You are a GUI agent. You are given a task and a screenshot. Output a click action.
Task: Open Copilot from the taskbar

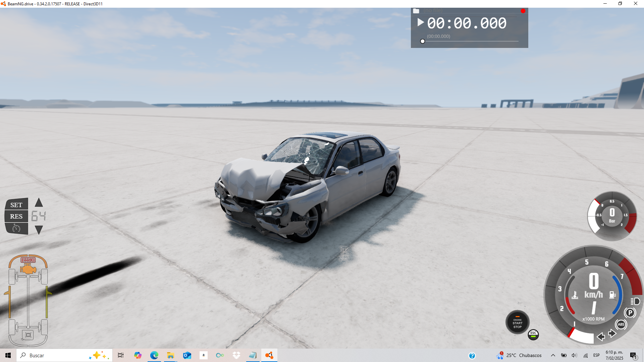[x=138, y=355]
